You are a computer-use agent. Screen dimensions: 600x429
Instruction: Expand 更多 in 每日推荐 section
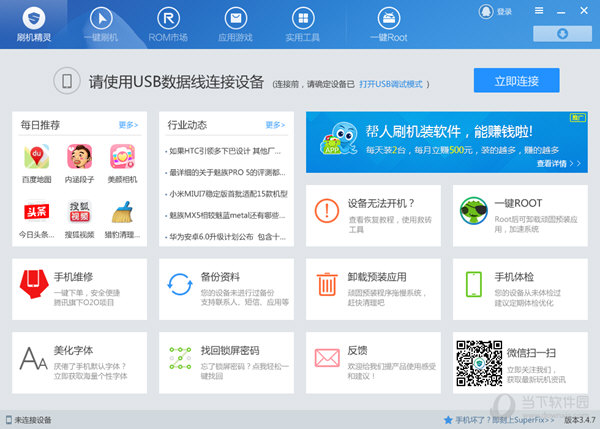(128, 125)
